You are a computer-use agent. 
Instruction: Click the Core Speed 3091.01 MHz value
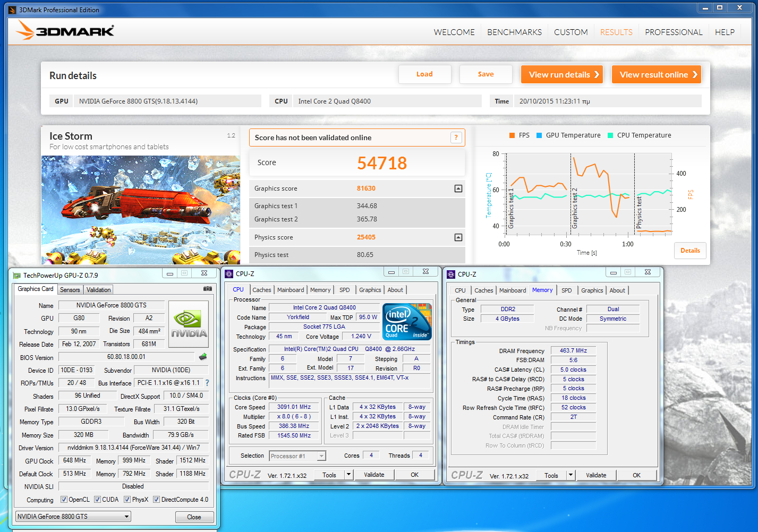(x=294, y=407)
